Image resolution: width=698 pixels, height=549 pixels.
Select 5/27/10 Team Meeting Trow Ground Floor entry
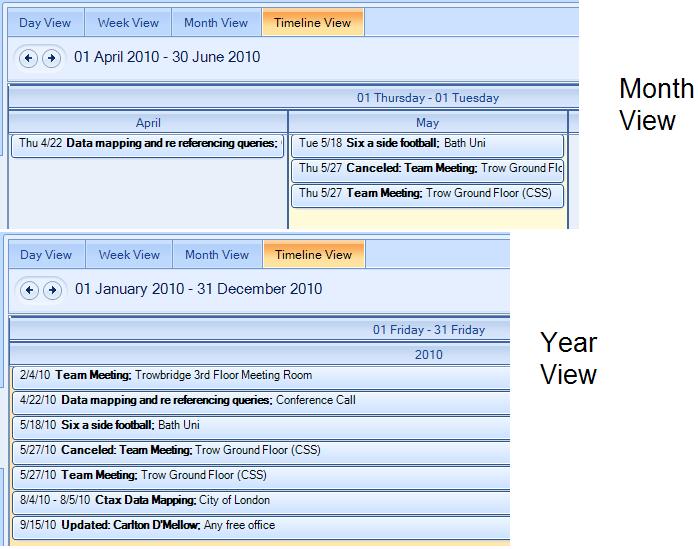coord(261,477)
